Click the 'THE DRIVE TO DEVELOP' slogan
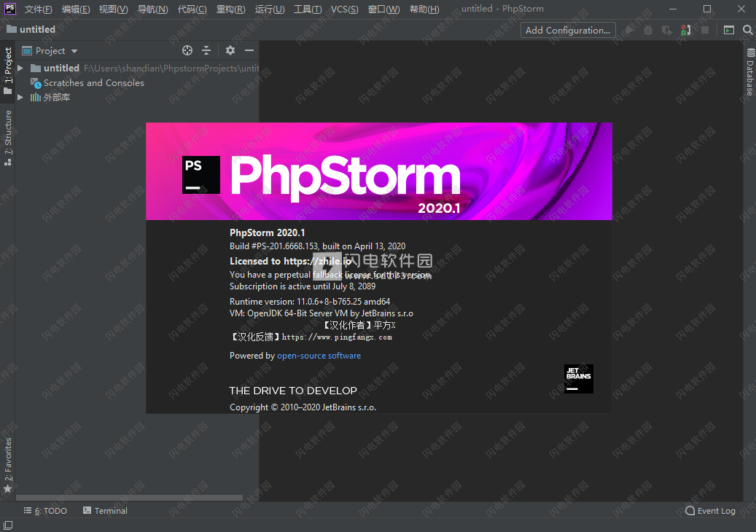 pos(293,391)
